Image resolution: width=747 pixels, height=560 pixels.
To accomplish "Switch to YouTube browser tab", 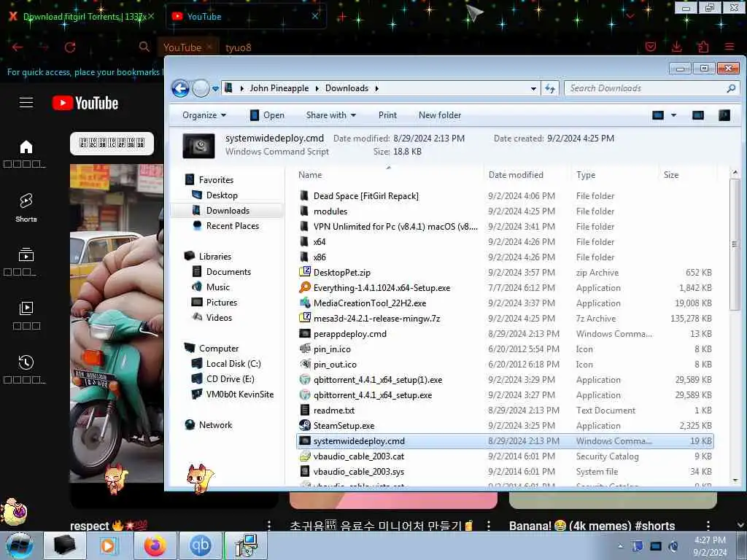I will tap(245, 16).
